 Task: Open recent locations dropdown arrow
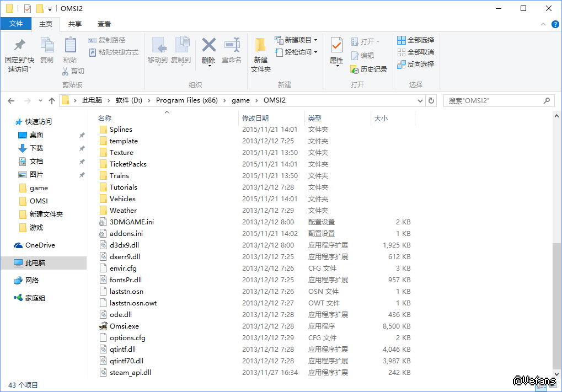click(40, 101)
